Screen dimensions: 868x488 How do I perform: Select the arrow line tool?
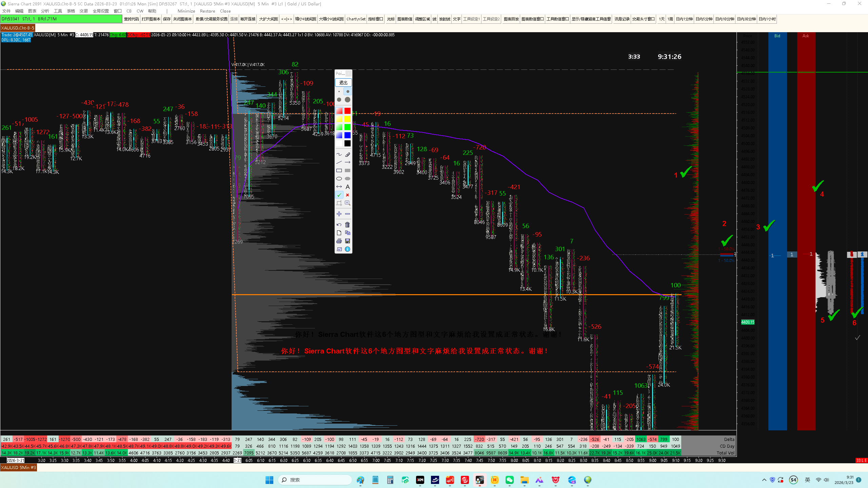point(348,162)
